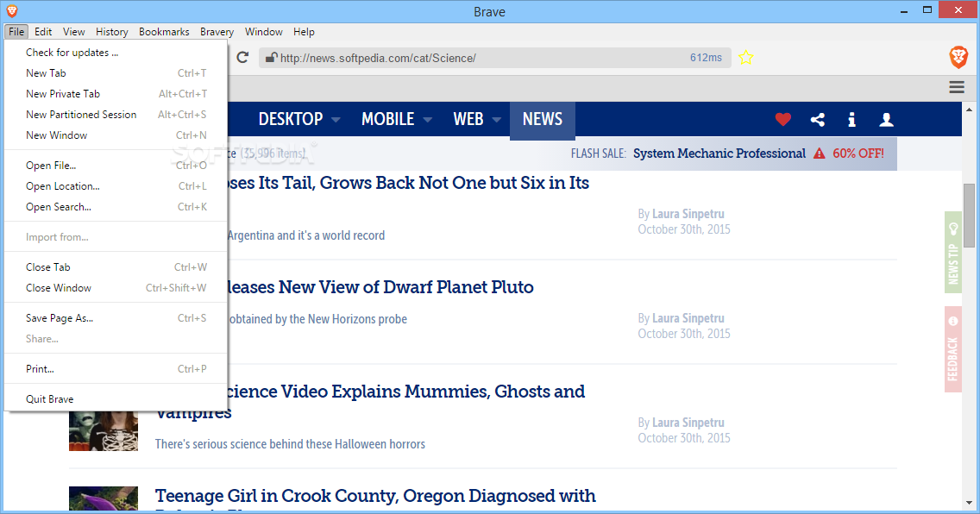The height and width of the screenshot is (514, 980).
Task: Choose Close Tab menu entry
Action: tap(116, 266)
